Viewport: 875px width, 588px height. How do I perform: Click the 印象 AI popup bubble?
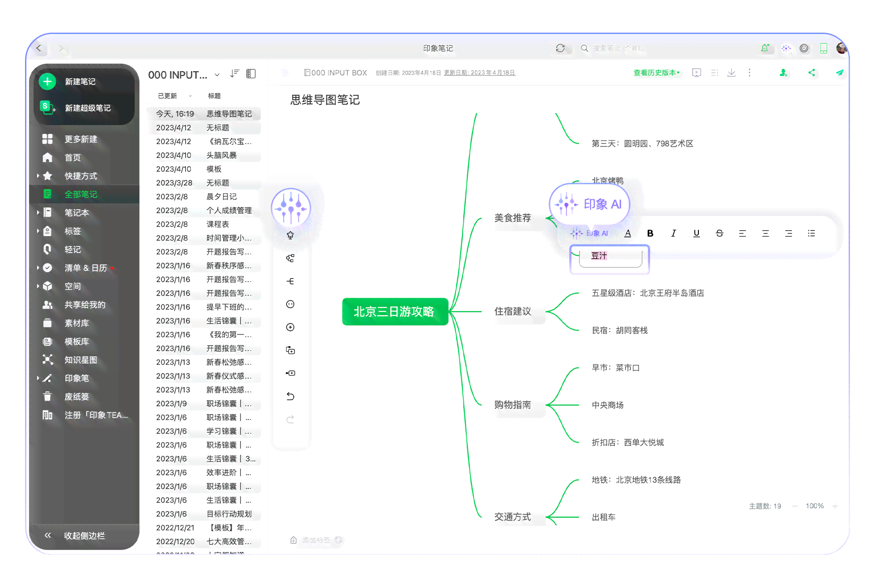pyautogui.click(x=589, y=204)
